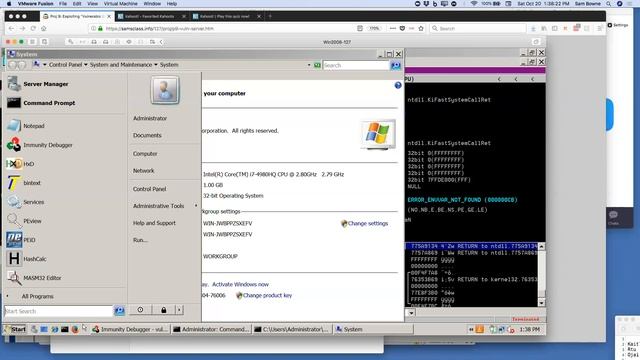Open bintext from Start menu
This screenshot has height=360, width=640.
[32, 183]
